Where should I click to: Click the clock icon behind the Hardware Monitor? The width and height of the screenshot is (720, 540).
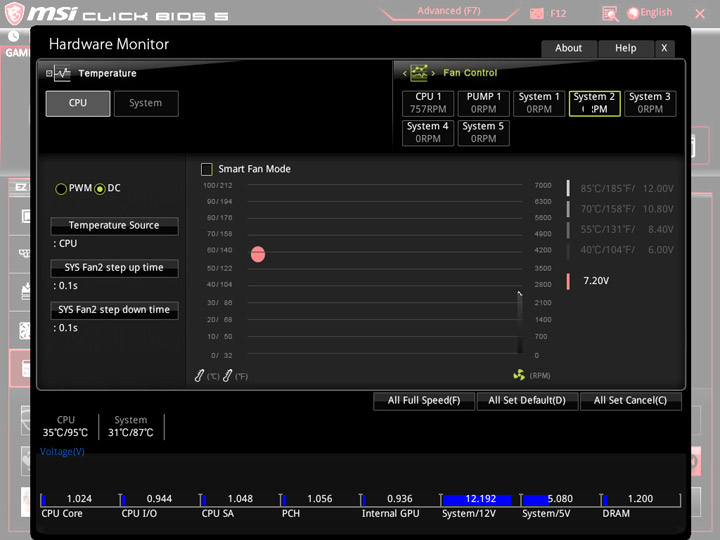[14, 36]
